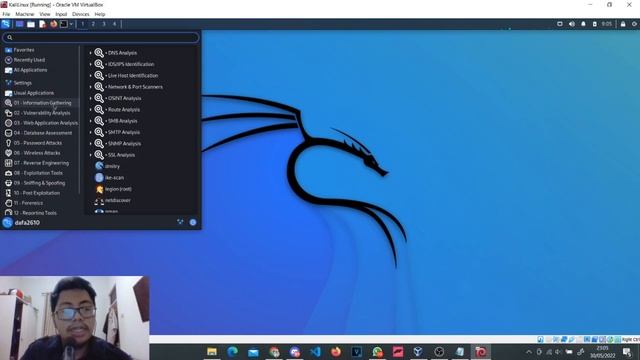640x360 pixels.
Task: Open the VirtualBox View menu
Action: click(x=45, y=14)
